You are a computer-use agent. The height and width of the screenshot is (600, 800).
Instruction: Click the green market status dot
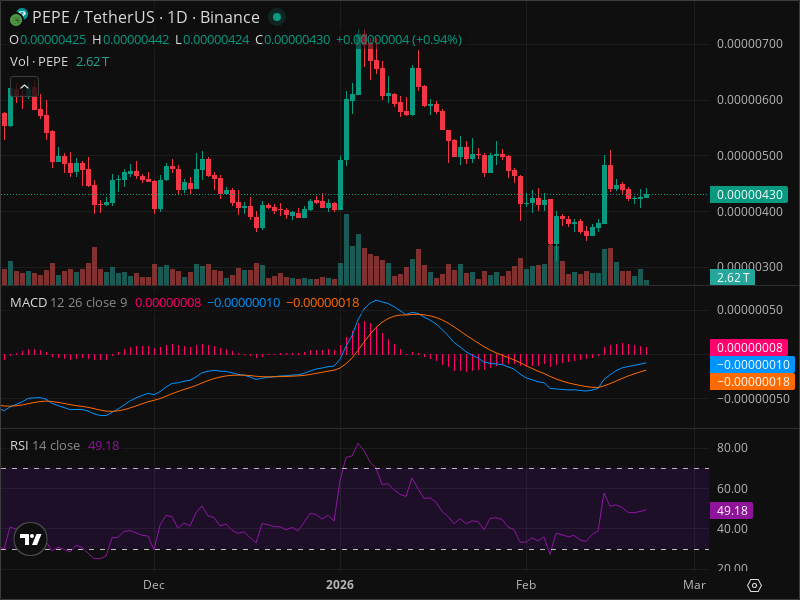pyautogui.click(x=277, y=17)
